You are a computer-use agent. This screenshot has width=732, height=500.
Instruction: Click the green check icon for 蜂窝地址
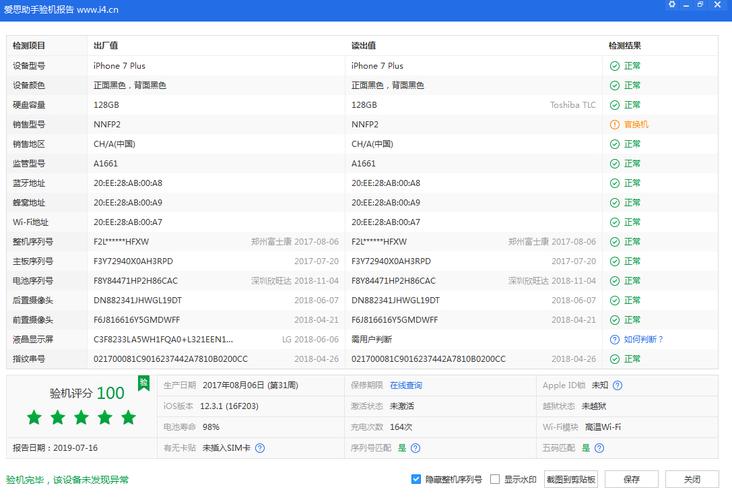615,203
